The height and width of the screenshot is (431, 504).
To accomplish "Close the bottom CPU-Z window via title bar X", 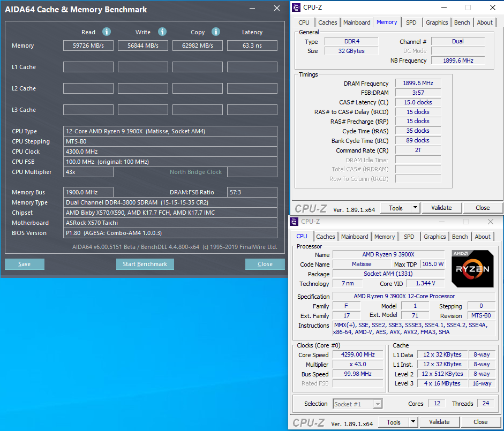I will click(490, 222).
